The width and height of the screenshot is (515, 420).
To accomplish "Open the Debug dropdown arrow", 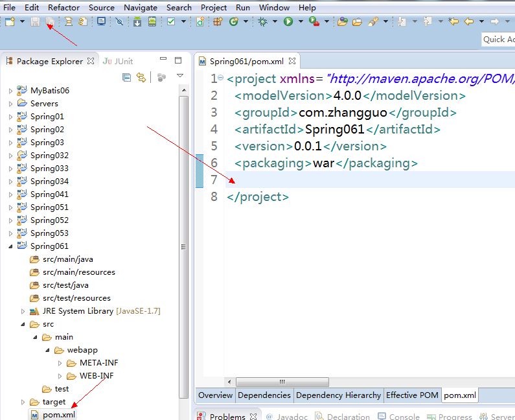I will 275,21.
